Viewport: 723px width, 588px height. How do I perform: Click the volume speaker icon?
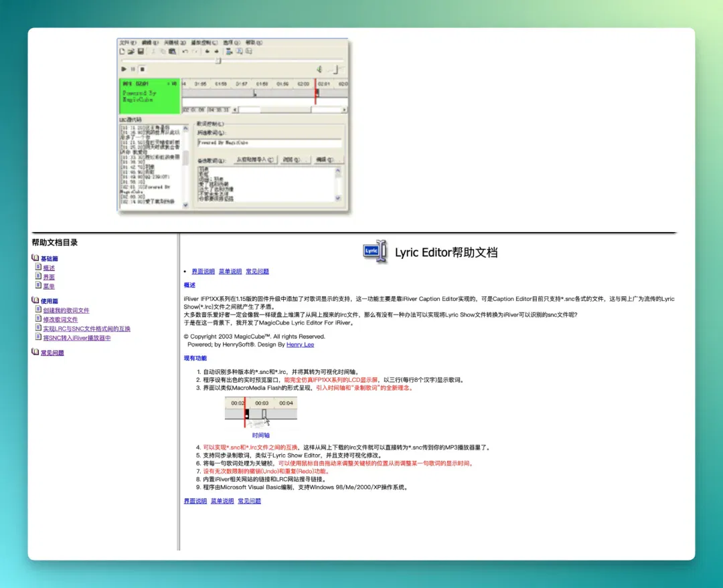(x=319, y=69)
